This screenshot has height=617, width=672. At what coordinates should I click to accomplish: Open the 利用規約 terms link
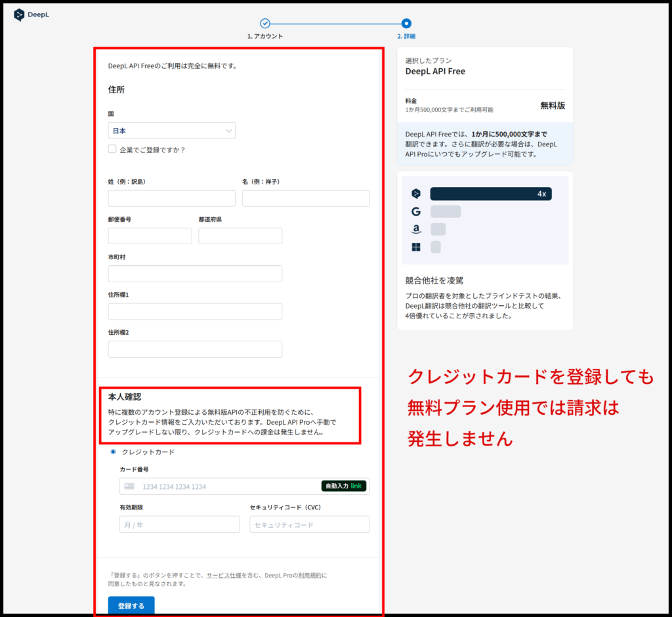click(x=310, y=576)
